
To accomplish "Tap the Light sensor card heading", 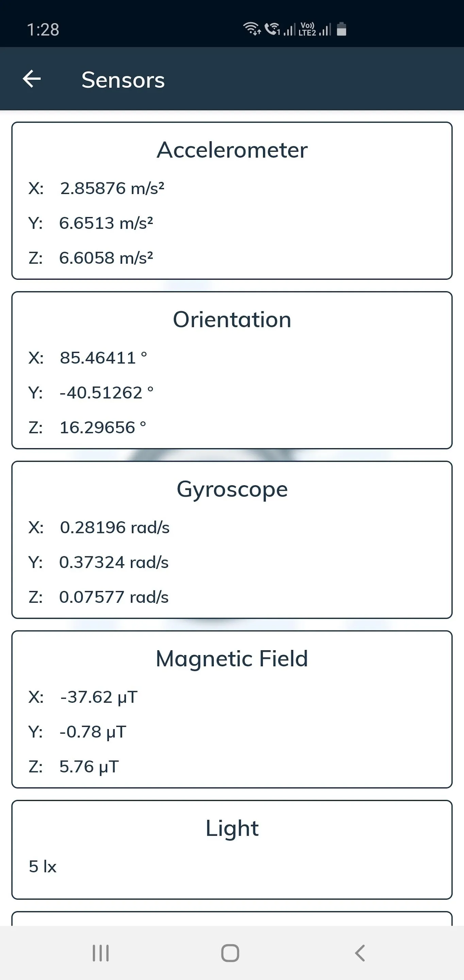I will pyautogui.click(x=232, y=829).
